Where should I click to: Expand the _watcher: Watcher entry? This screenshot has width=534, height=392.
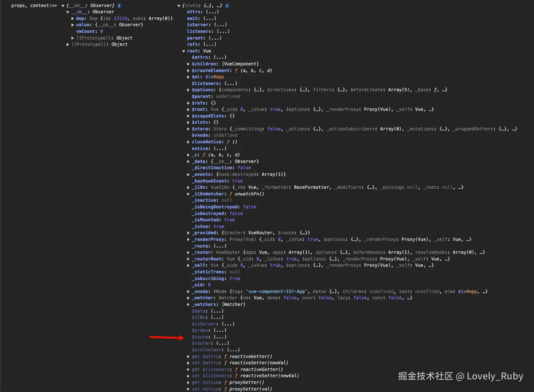(x=188, y=298)
